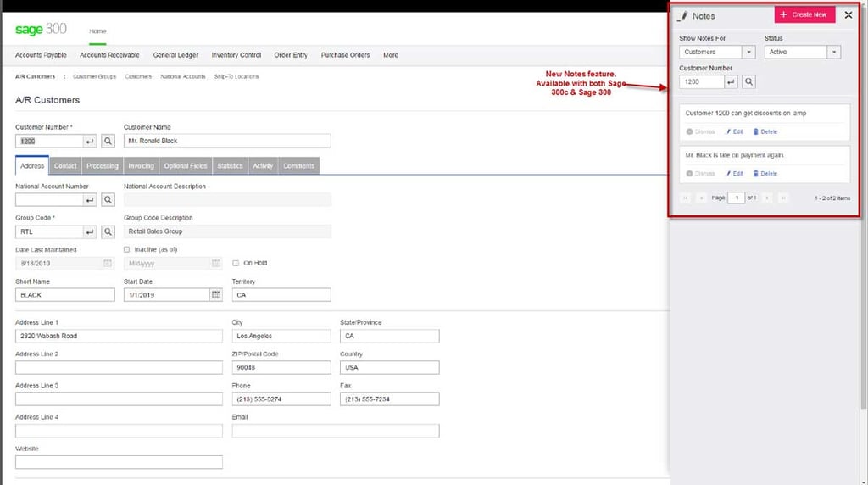Click the Short Name field
The image size is (868, 485).
click(65, 295)
